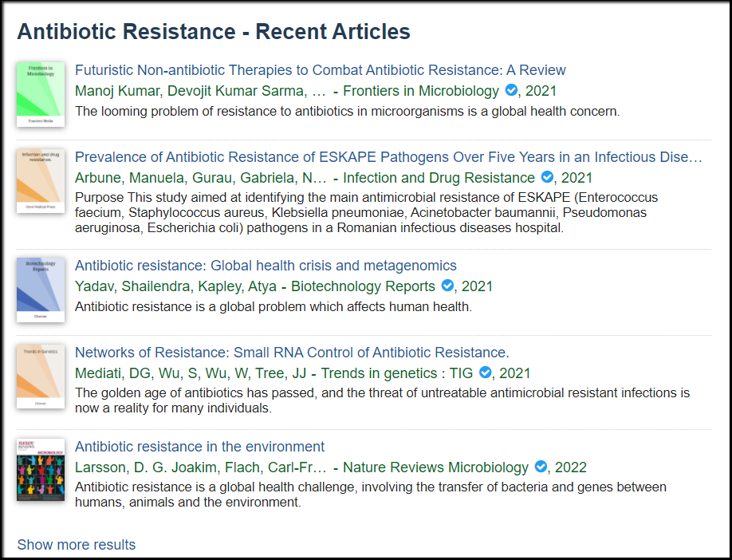Open the Nature Reviews Microbiology cover image

pos(41,470)
